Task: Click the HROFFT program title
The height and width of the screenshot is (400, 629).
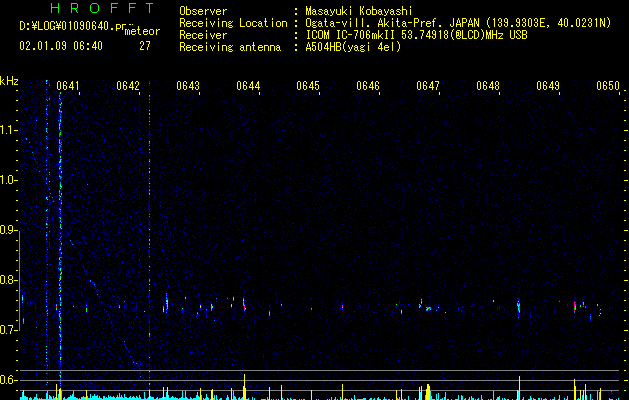Action: 103,8
